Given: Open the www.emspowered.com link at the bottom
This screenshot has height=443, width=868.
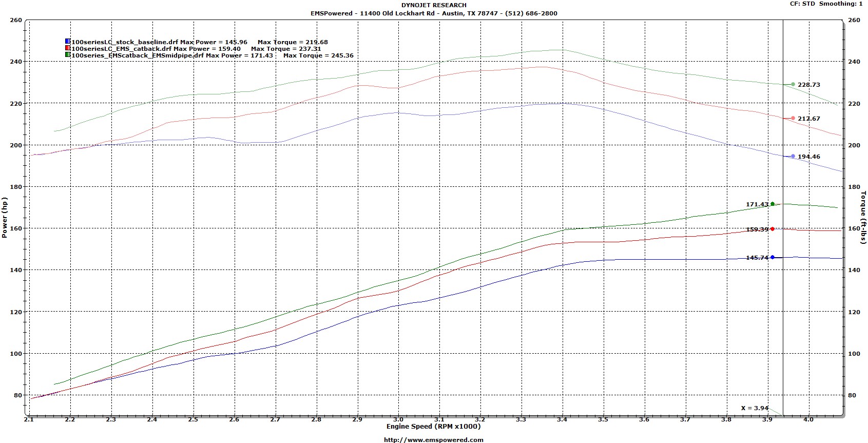Looking at the screenshot, I should tap(434, 439).
